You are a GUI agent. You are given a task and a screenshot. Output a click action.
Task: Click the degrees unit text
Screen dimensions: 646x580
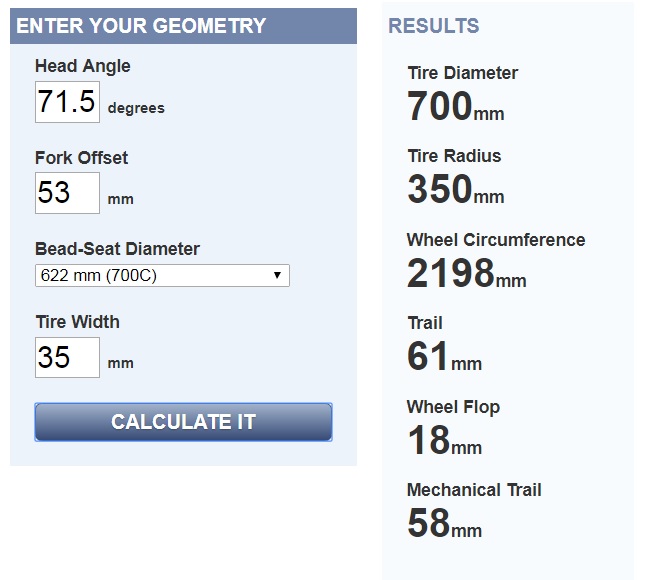click(136, 108)
